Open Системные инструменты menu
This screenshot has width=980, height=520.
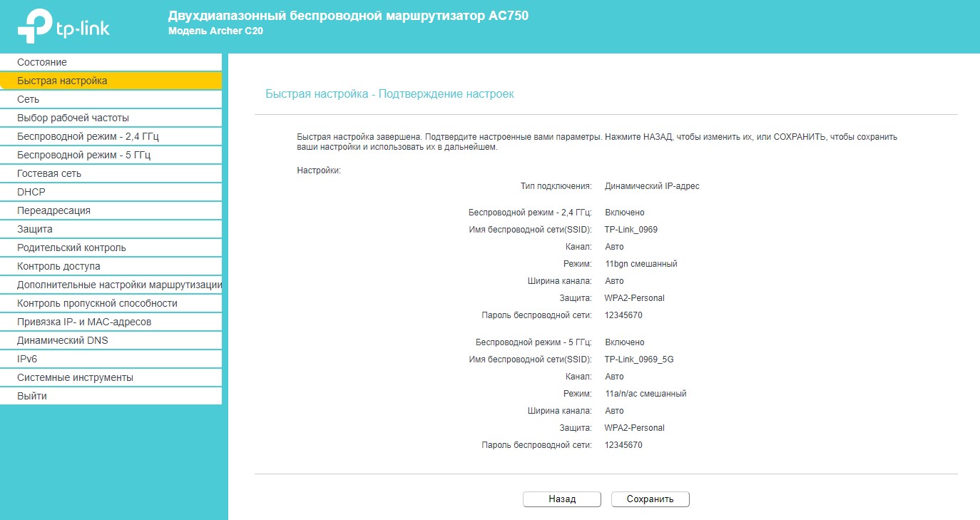click(111, 377)
